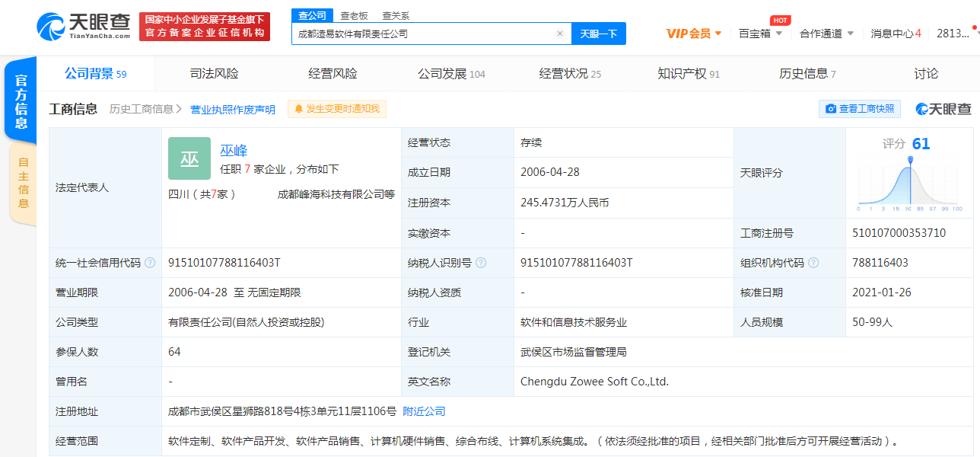Click question mark icon next to 组织机构代码
The width and height of the screenshot is (980, 457).
pyautogui.click(x=813, y=263)
